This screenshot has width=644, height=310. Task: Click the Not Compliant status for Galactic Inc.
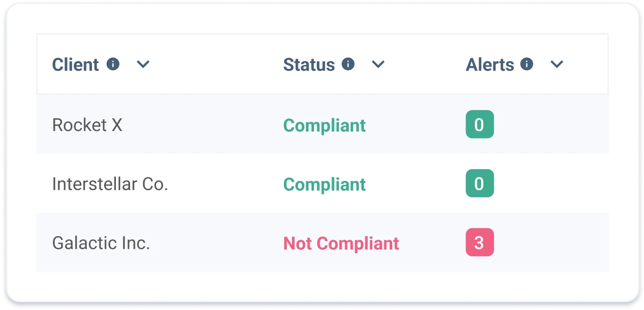341,243
